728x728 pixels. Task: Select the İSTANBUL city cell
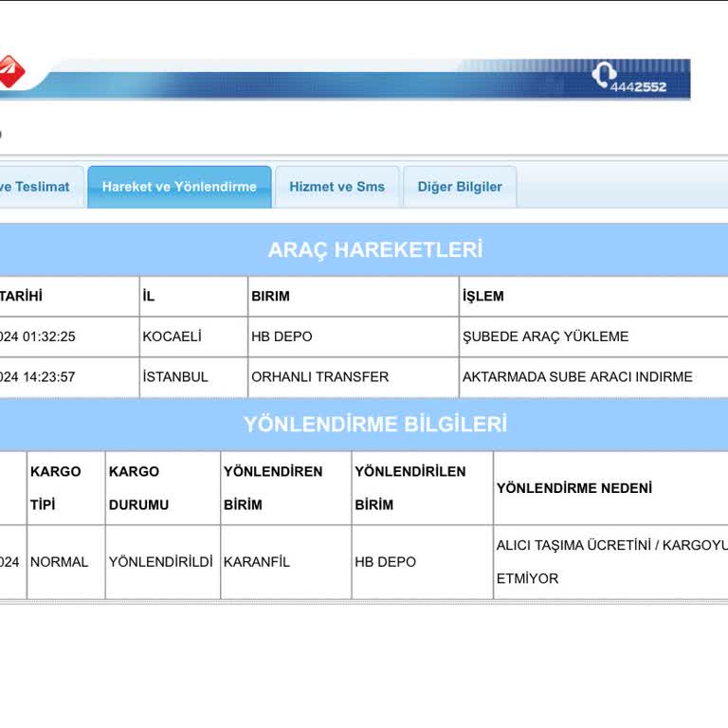coord(193,377)
